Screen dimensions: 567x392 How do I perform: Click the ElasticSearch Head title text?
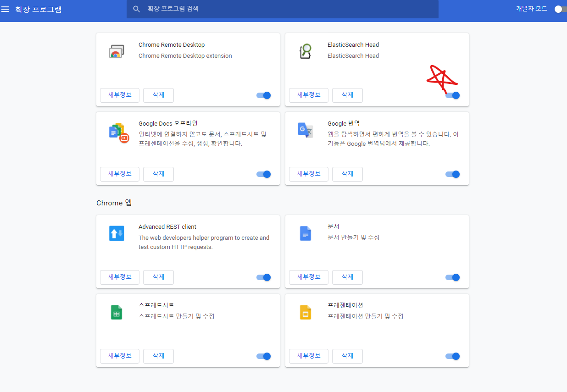pyautogui.click(x=353, y=45)
